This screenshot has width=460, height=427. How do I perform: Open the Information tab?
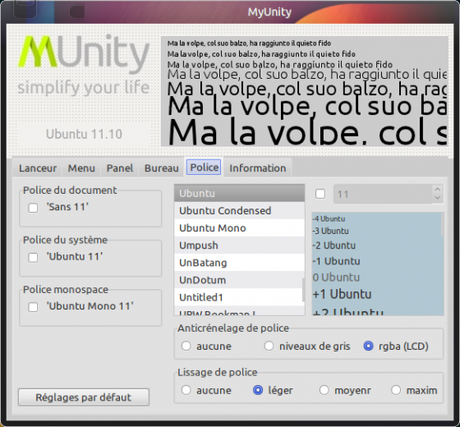[257, 168]
